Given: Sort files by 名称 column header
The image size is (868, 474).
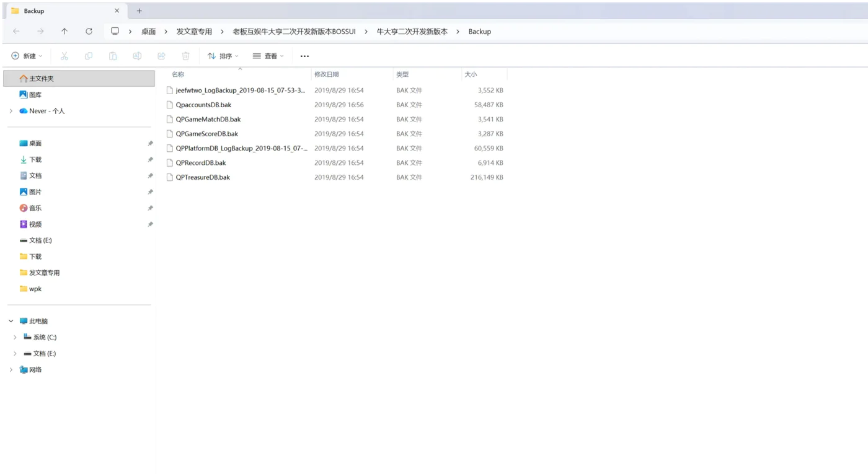Looking at the screenshot, I should point(240,74).
